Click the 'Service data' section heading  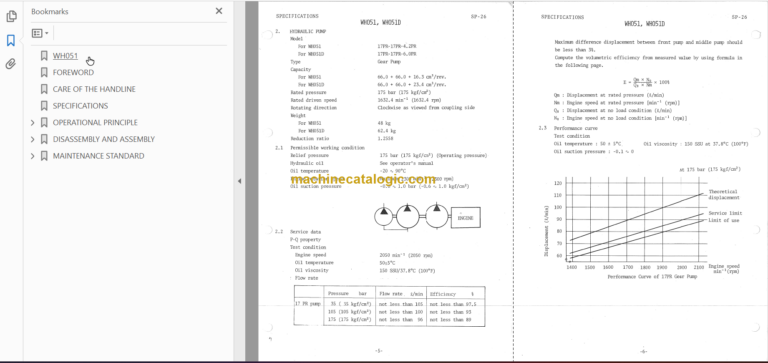point(305,232)
